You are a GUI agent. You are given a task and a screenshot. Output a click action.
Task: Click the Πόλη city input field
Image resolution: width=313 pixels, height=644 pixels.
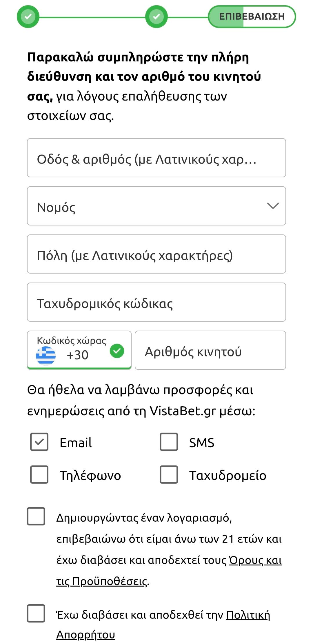pos(156,254)
